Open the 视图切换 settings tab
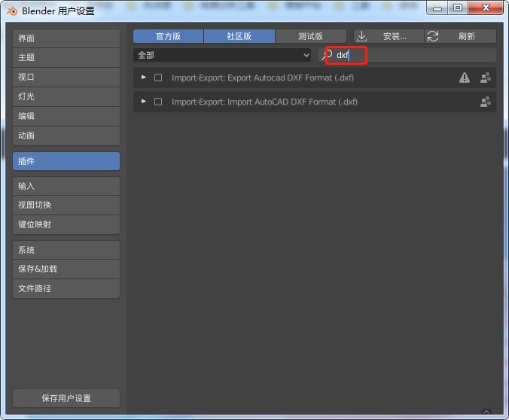The width and height of the screenshot is (509, 420). pos(66,205)
